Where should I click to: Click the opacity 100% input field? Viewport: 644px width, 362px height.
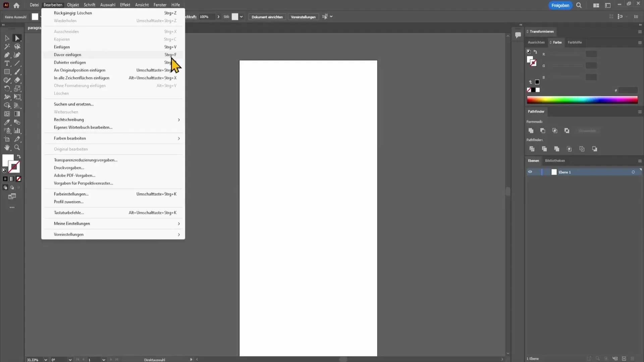(x=206, y=17)
